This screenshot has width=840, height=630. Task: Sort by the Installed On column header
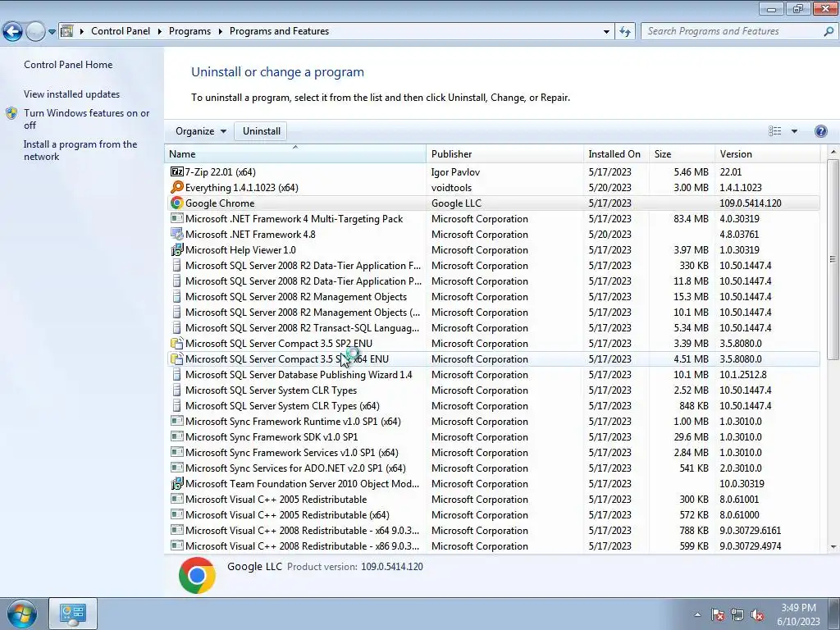pyautogui.click(x=616, y=153)
